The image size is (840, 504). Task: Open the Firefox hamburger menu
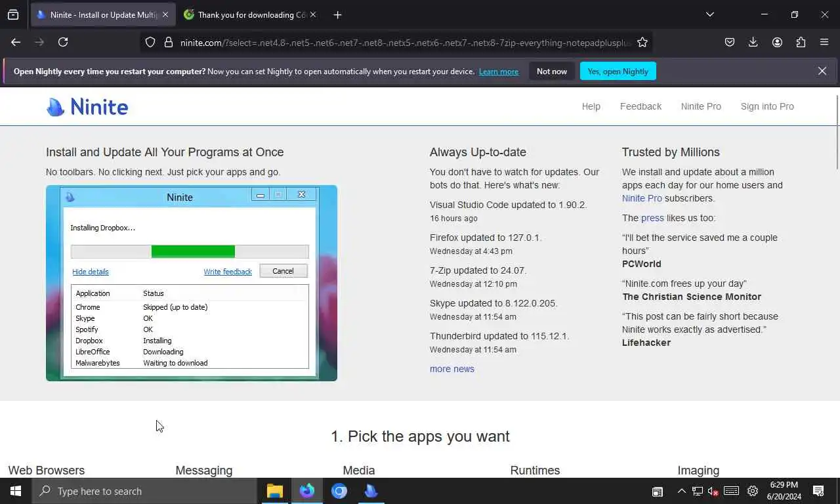coord(824,42)
